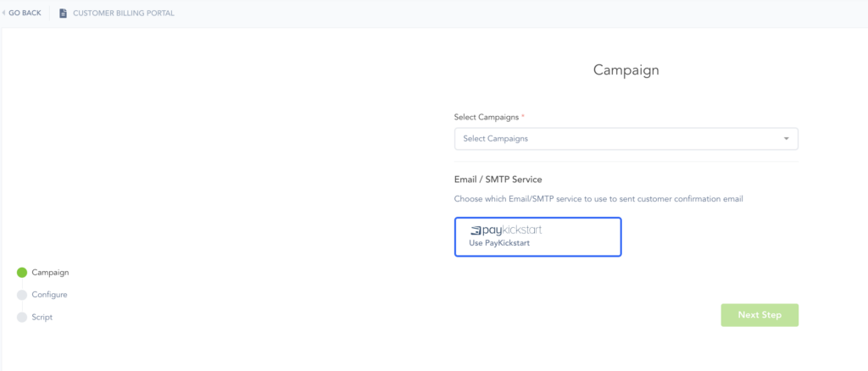Click the Email/SMTP service description text

(604, 198)
